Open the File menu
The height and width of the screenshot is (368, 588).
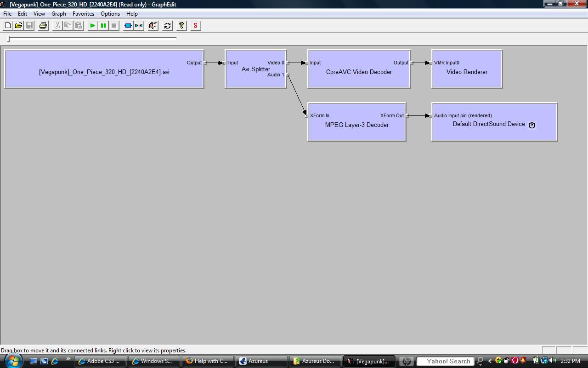[x=7, y=14]
